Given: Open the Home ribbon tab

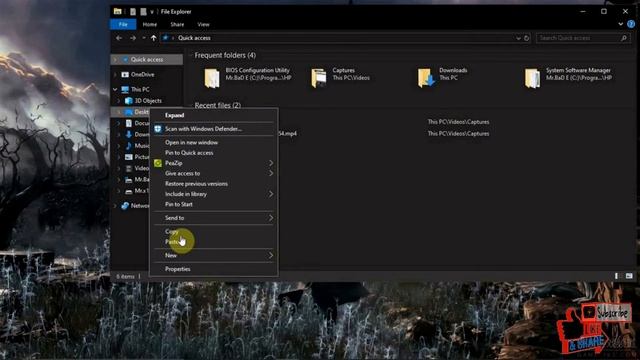Looking at the screenshot, I should (150, 24).
